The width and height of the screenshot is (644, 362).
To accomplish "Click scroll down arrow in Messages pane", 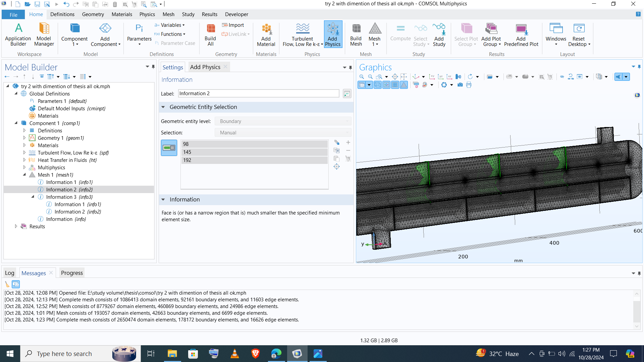I will tap(637, 326).
